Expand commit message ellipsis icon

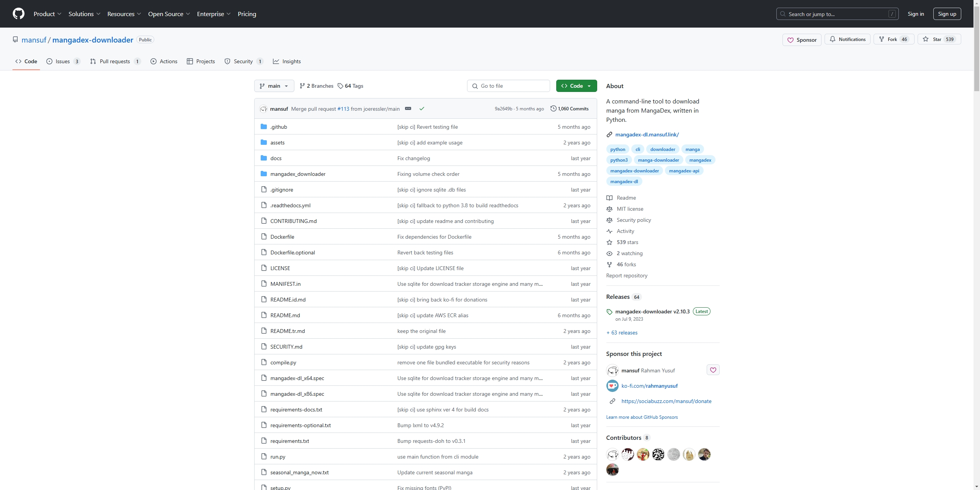click(x=408, y=109)
